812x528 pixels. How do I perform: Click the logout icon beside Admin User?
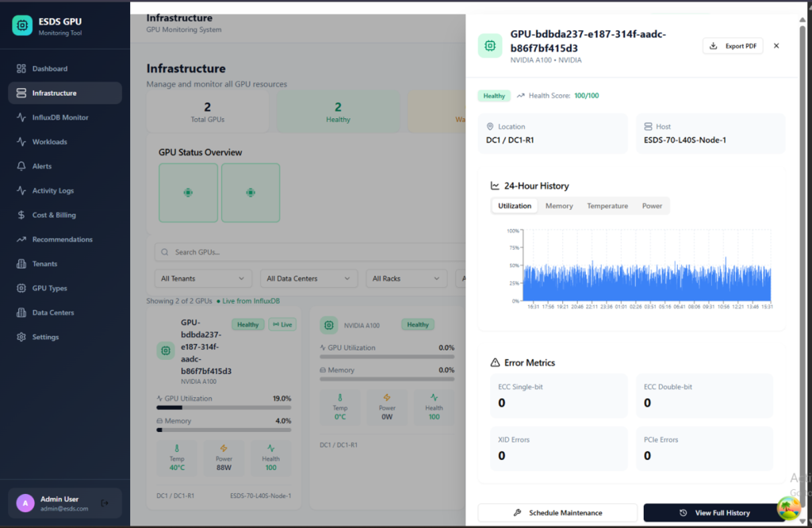coord(105,503)
